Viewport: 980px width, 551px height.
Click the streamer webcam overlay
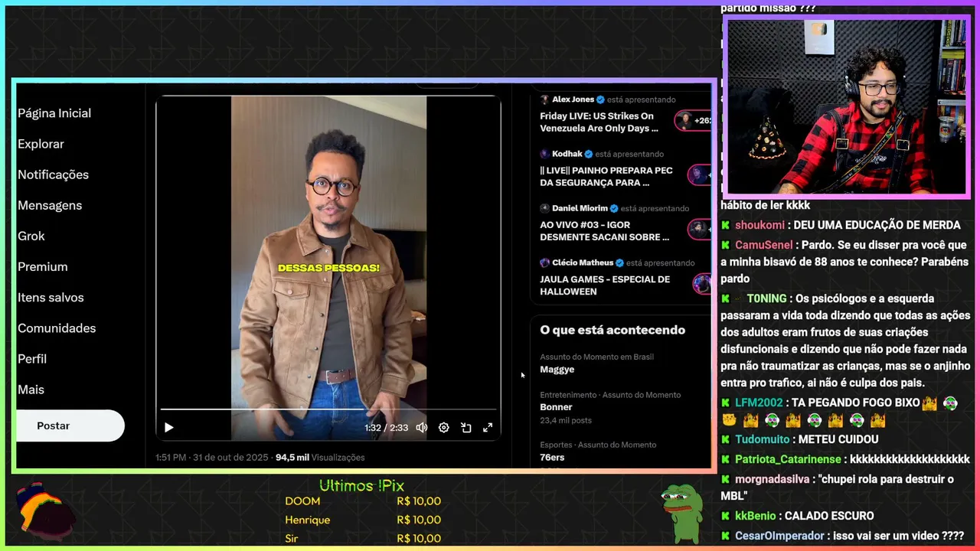click(x=846, y=106)
